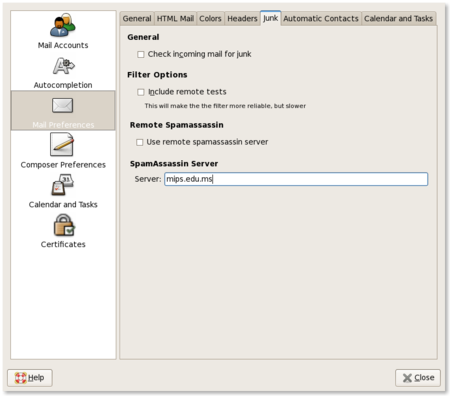Switch to the General tab
Image resolution: width=450 pixels, height=396 pixels.
tap(137, 19)
